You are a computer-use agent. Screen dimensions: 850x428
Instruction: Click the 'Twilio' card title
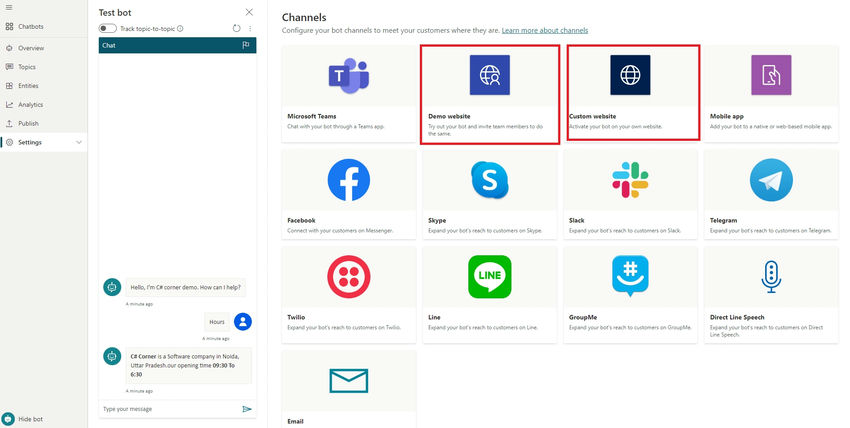296,317
